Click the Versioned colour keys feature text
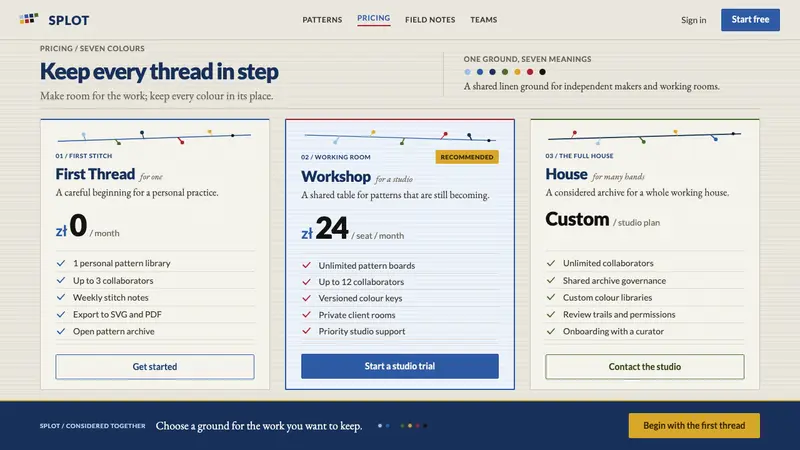Screen dimensions: 800x450 pyautogui.click(x=360, y=298)
